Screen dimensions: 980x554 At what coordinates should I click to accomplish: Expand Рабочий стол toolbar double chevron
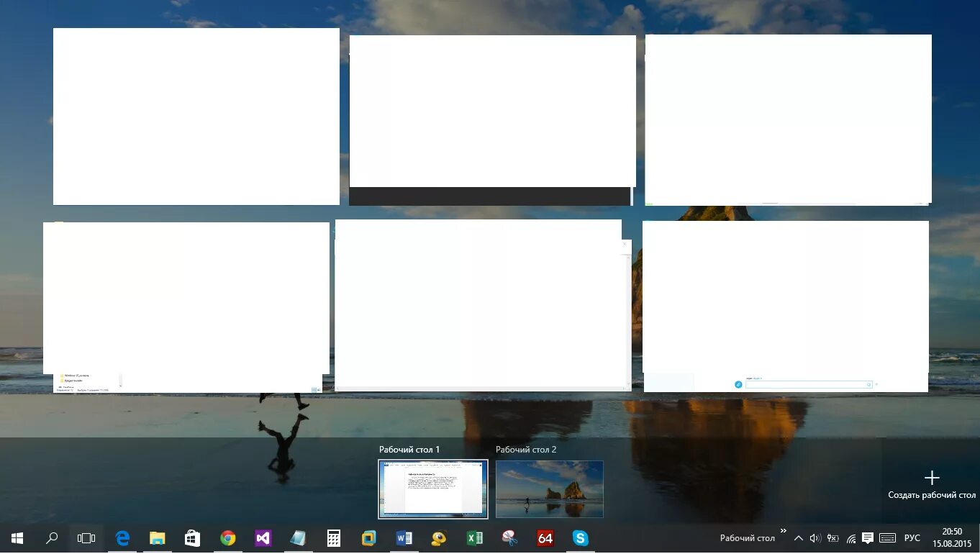tap(783, 531)
